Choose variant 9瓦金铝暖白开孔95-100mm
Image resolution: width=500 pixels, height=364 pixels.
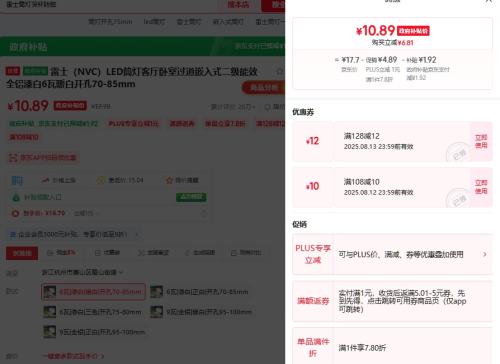click(x=201, y=312)
